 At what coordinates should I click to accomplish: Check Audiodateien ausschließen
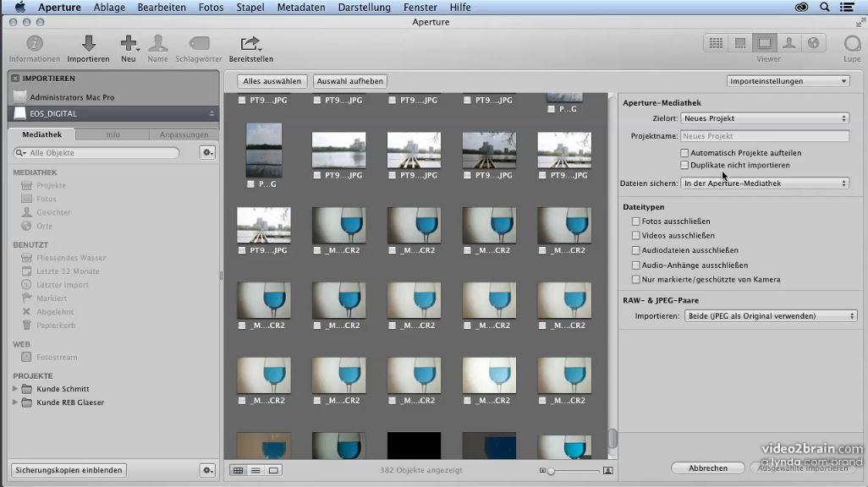tap(636, 250)
